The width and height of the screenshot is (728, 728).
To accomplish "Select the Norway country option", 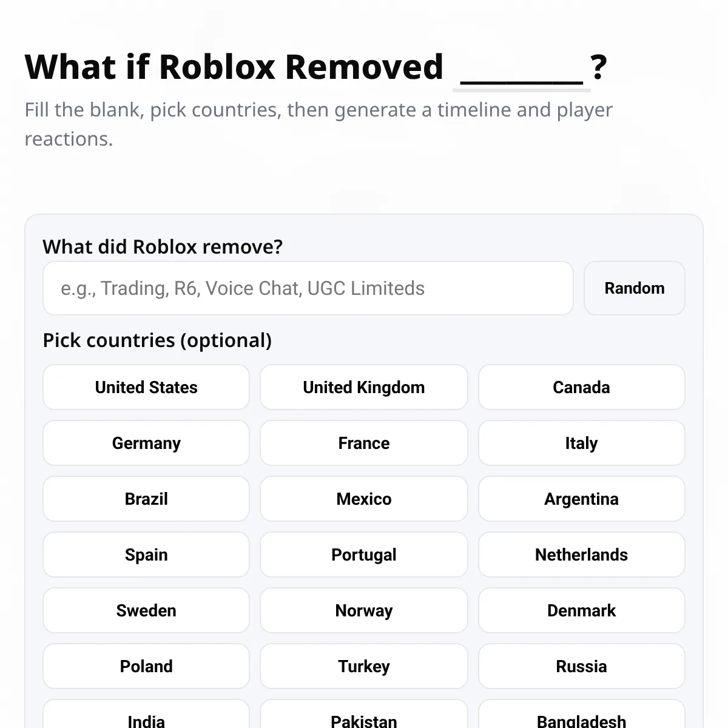I will (x=364, y=610).
